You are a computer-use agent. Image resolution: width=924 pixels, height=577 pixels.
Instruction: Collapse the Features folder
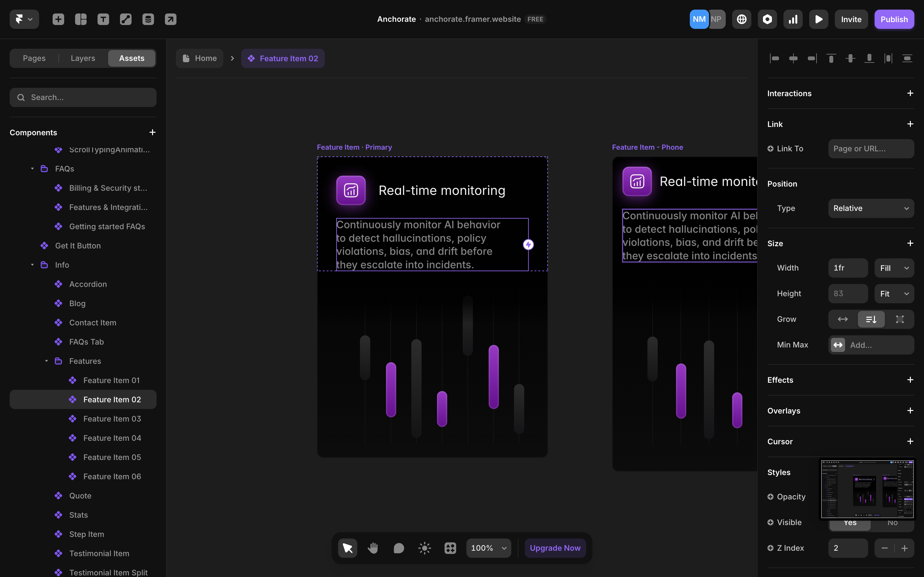coord(47,361)
